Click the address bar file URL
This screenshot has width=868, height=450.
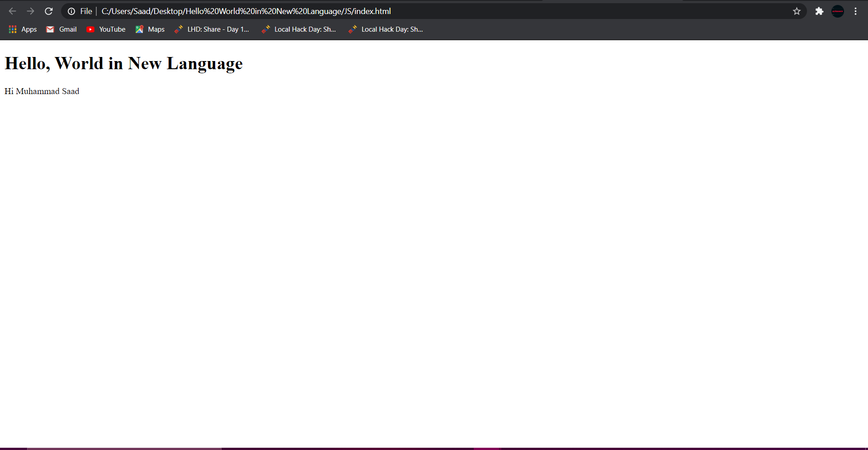point(246,11)
